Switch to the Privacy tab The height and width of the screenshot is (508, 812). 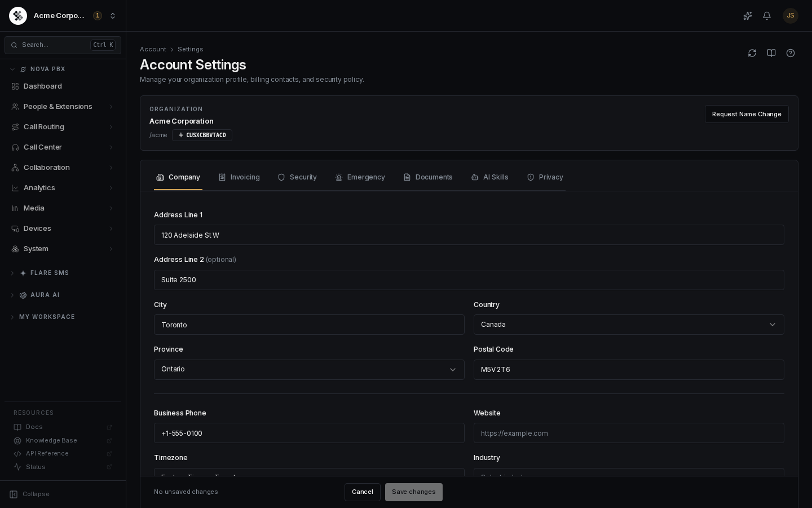pyautogui.click(x=545, y=177)
